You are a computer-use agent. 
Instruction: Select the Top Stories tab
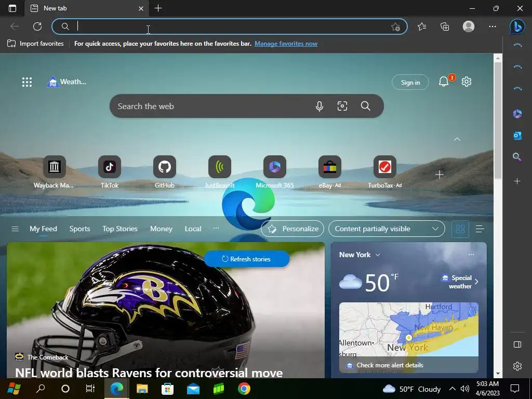click(120, 229)
